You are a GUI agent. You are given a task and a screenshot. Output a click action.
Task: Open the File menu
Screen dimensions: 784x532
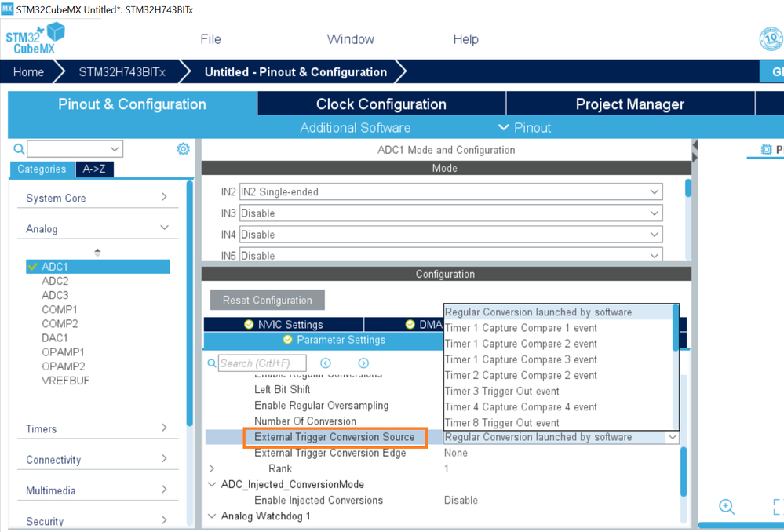(x=210, y=39)
